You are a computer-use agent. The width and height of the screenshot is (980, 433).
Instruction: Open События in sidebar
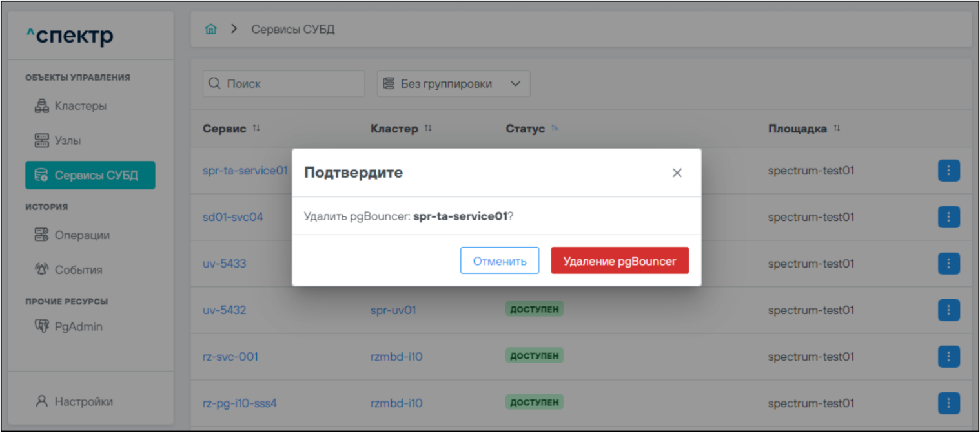(x=78, y=270)
